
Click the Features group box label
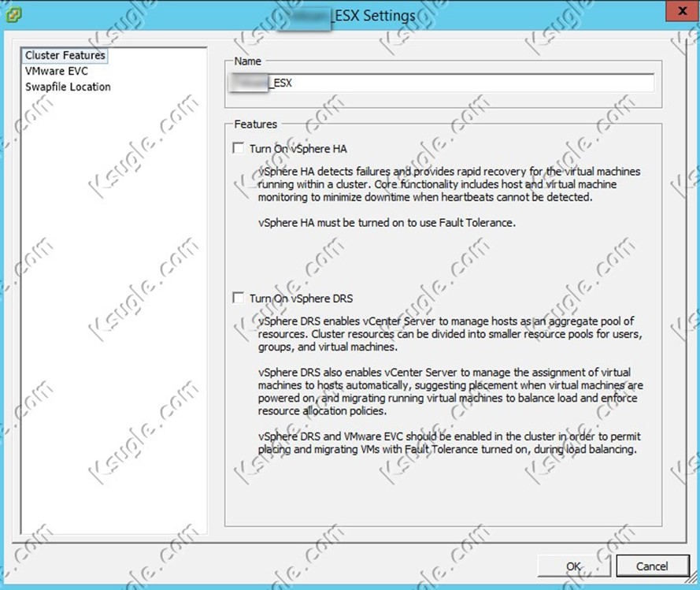tap(255, 124)
